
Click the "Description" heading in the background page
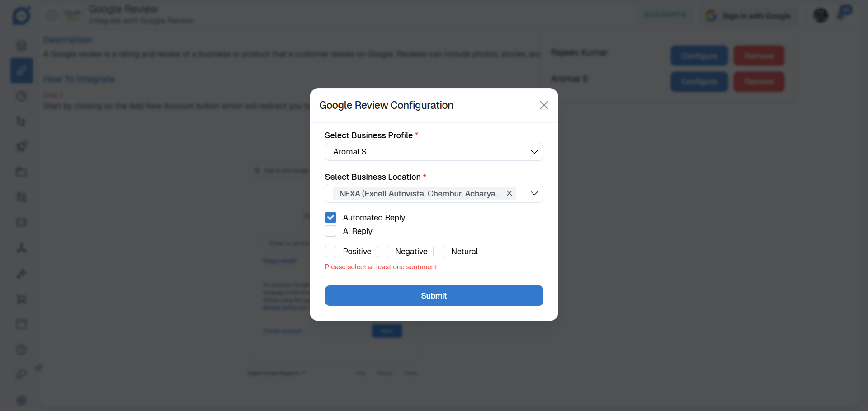(68, 40)
